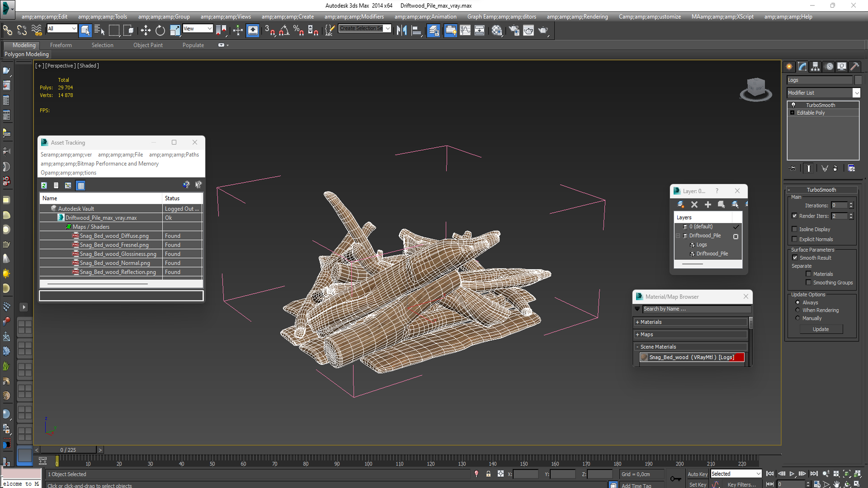This screenshot has width=868, height=488.
Task: Click Delete layer X icon in Layer window
Action: [694, 204]
